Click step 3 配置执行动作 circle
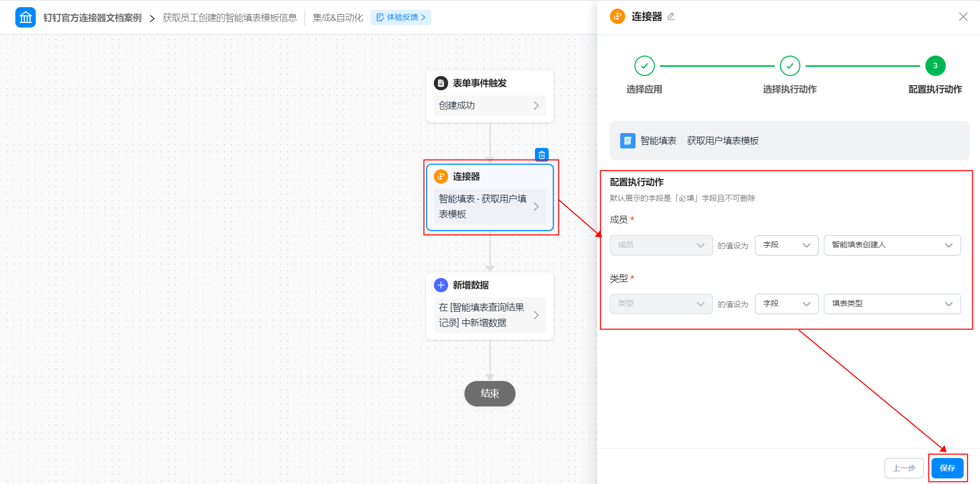980x484 pixels. [x=935, y=66]
